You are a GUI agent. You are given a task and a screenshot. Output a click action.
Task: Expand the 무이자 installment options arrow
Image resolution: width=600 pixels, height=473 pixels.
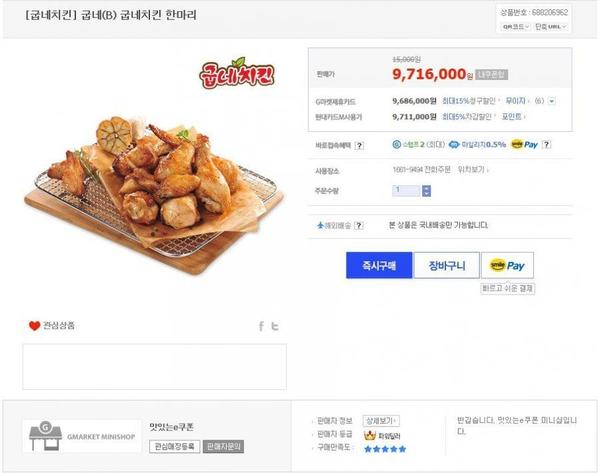(552, 101)
